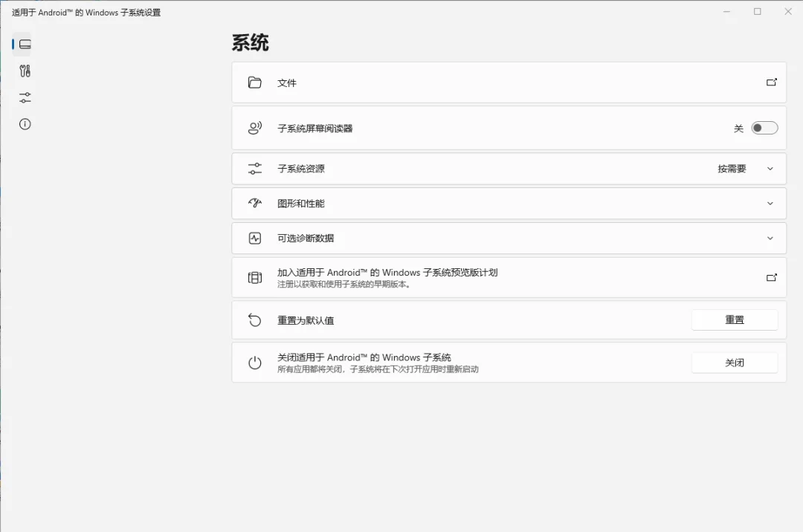Open the developer tools sidebar icon

point(25,71)
